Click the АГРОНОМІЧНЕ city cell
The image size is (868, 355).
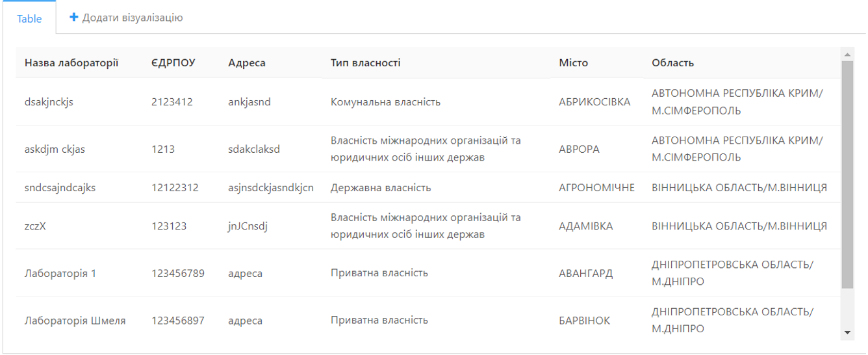596,188
